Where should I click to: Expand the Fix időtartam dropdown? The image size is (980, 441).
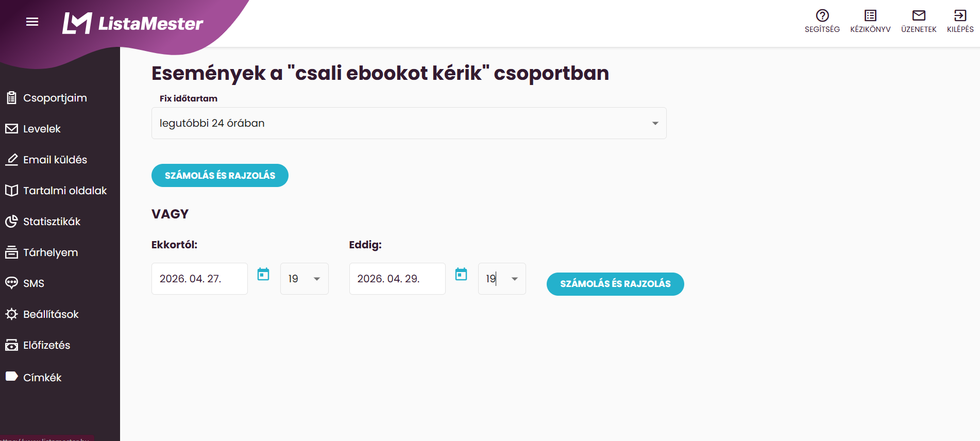(x=409, y=123)
